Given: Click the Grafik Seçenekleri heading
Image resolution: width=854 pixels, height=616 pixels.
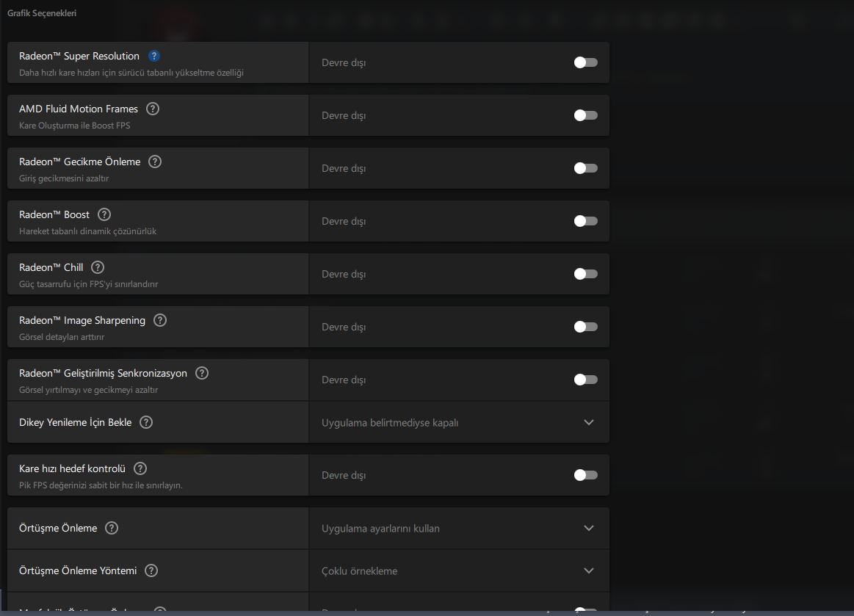Looking at the screenshot, I should [x=42, y=13].
